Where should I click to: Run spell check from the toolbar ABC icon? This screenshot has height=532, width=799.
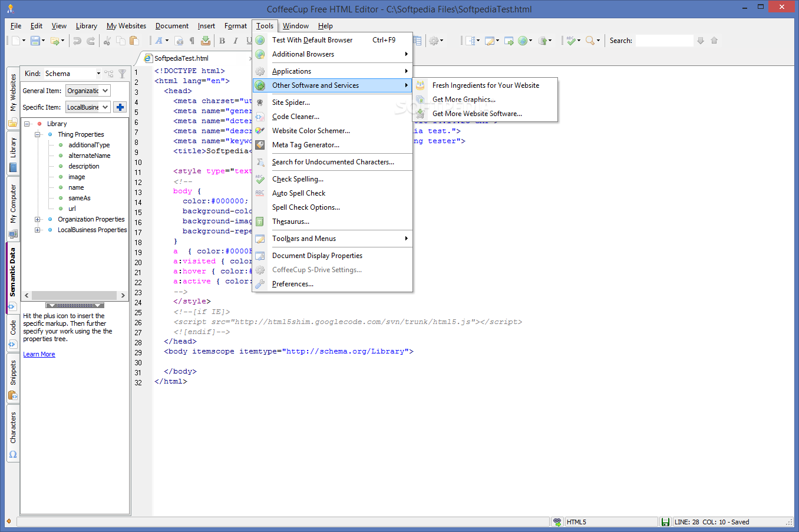pyautogui.click(x=570, y=41)
